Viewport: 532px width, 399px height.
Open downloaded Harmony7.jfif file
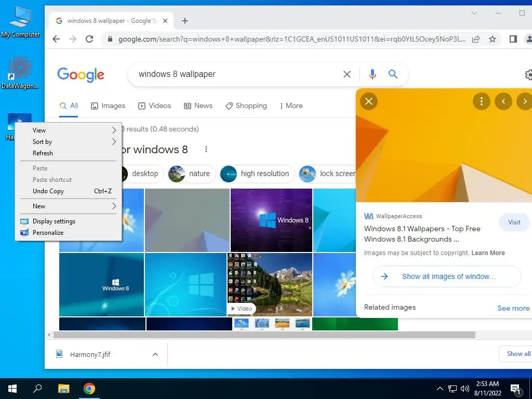pos(90,354)
